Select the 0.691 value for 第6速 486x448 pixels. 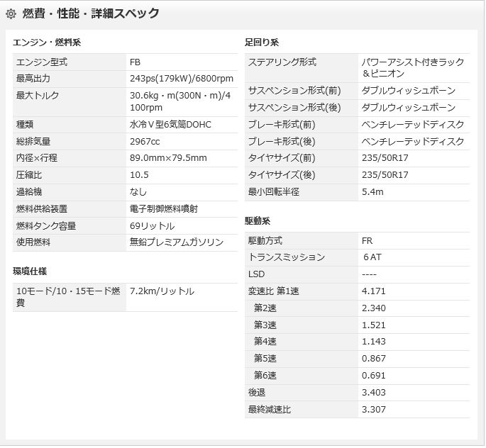373,376
